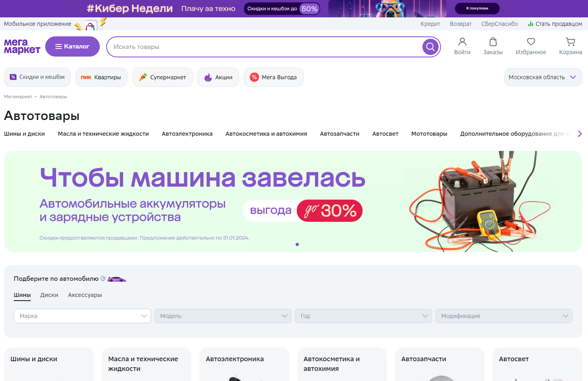Open the Каталог menu button

(72, 46)
